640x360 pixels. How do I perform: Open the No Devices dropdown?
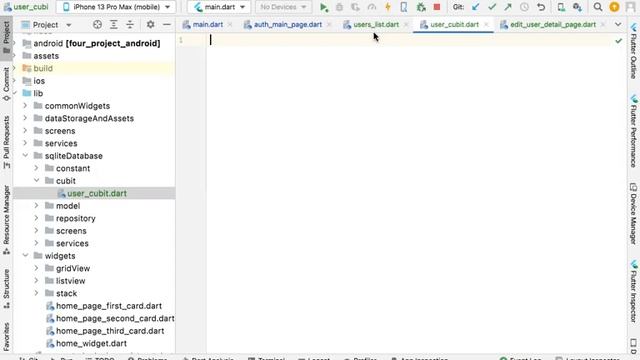tap(283, 7)
